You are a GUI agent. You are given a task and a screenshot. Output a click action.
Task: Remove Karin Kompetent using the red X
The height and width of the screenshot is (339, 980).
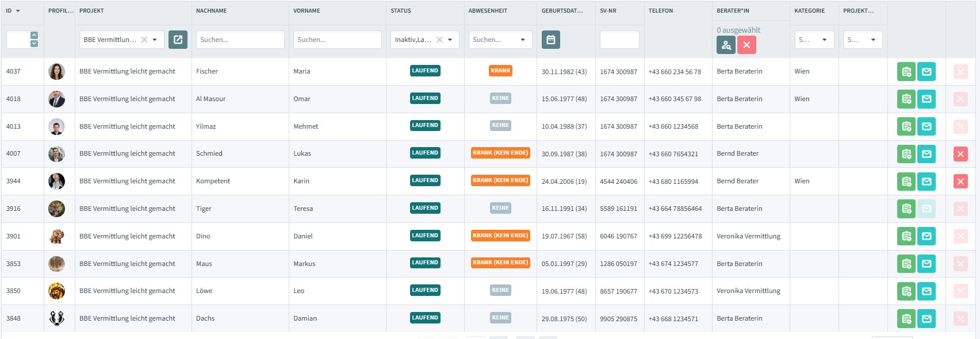(x=960, y=182)
